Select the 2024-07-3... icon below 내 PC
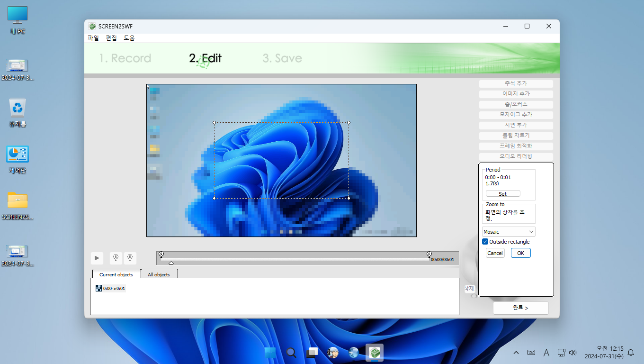Viewport: 644px width, 364px height. [x=18, y=70]
